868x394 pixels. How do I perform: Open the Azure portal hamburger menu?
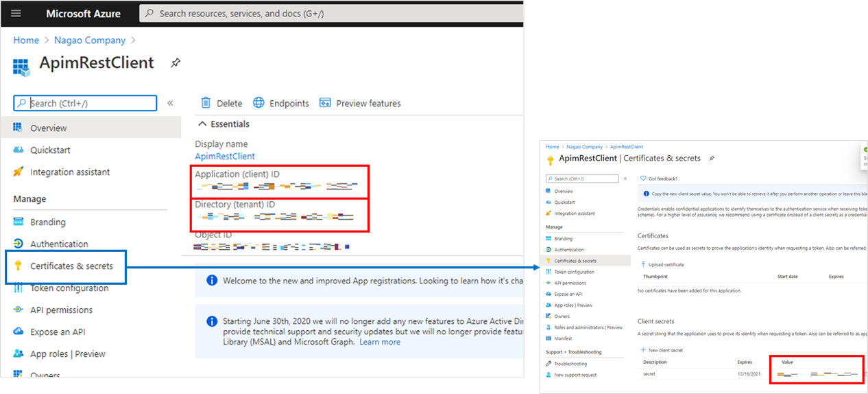tap(16, 14)
